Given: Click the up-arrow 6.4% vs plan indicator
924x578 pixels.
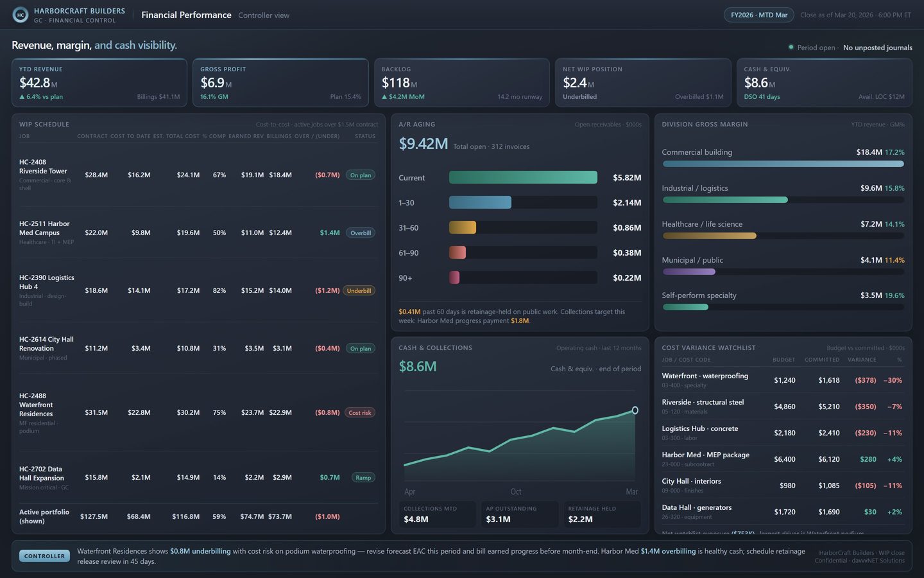Looking at the screenshot, I should [41, 97].
